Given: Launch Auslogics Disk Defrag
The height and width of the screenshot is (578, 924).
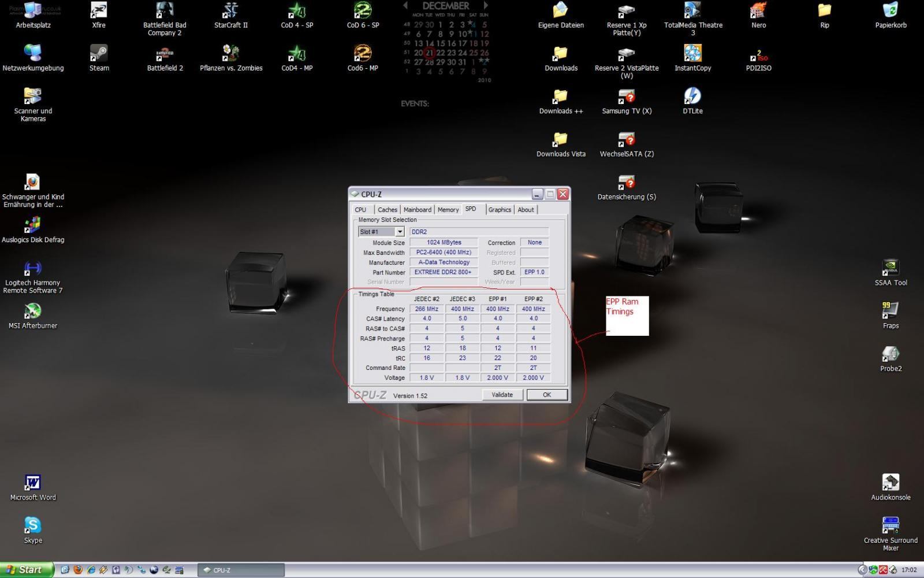Looking at the screenshot, I should (33, 230).
